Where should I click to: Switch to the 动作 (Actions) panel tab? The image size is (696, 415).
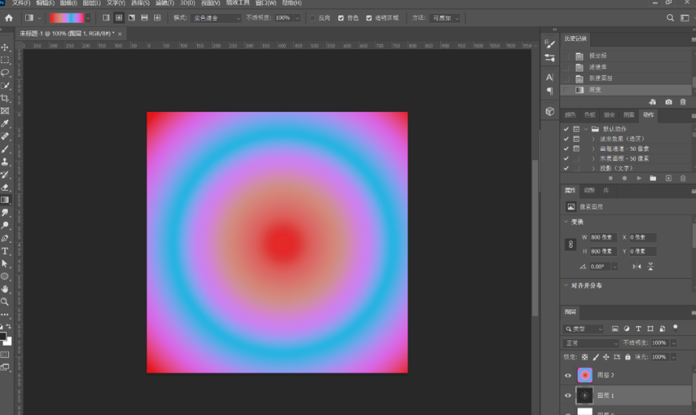pos(649,114)
